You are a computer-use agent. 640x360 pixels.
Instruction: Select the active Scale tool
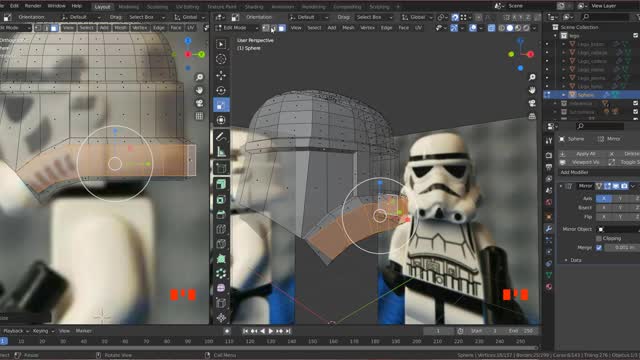tap(221, 105)
